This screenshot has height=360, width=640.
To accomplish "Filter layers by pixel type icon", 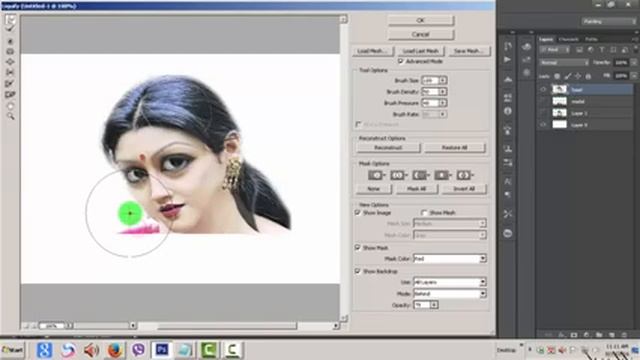I will click(x=579, y=50).
